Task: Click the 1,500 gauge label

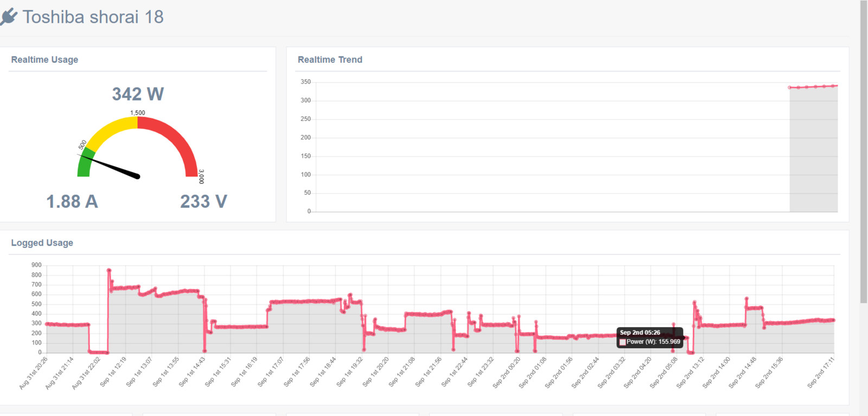Action: pyautogui.click(x=138, y=113)
